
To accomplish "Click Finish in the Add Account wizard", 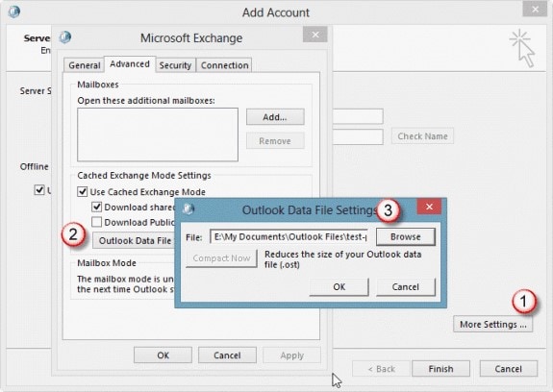I will (440, 368).
